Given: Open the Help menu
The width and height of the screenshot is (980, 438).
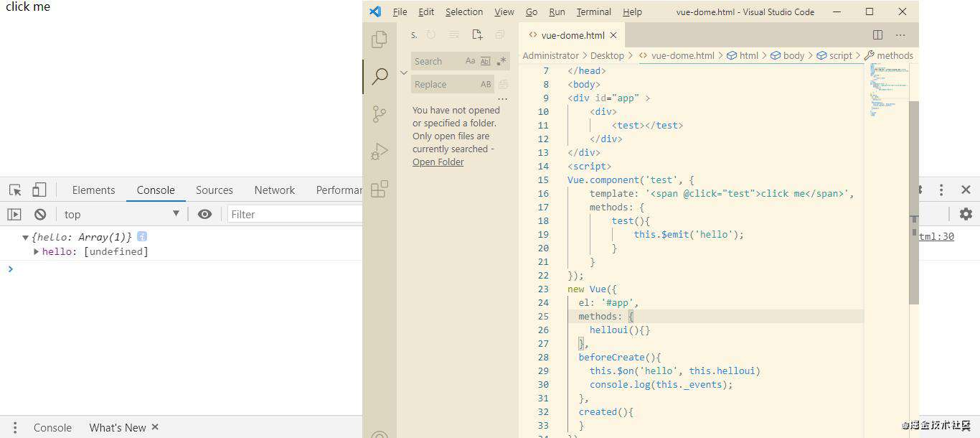Looking at the screenshot, I should tap(632, 11).
